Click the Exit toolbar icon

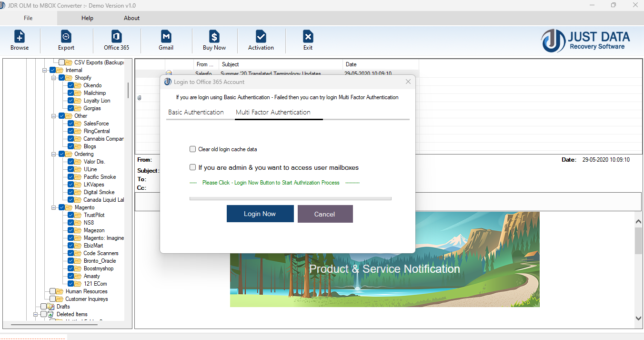click(x=308, y=37)
